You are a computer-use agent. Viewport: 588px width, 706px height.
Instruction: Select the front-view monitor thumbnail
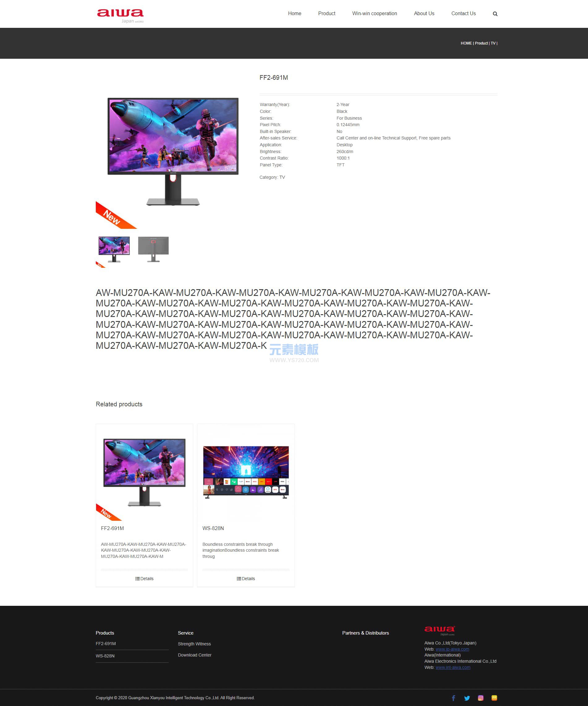pos(114,250)
